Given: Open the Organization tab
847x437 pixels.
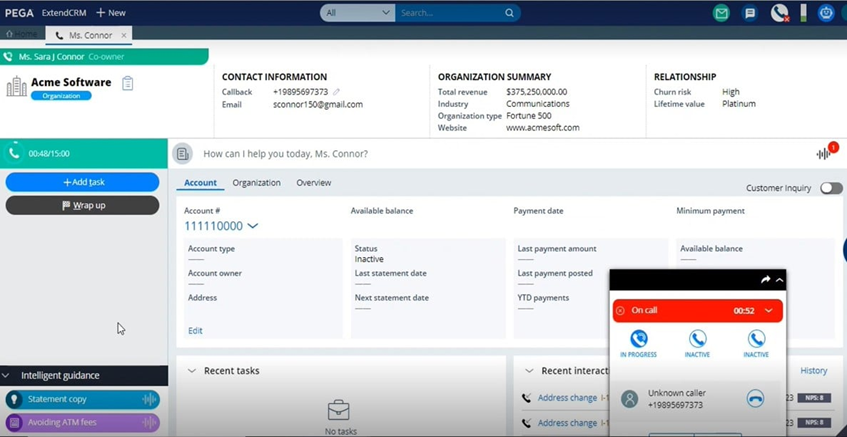Looking at the screenshot, I should tap(257, 183).
